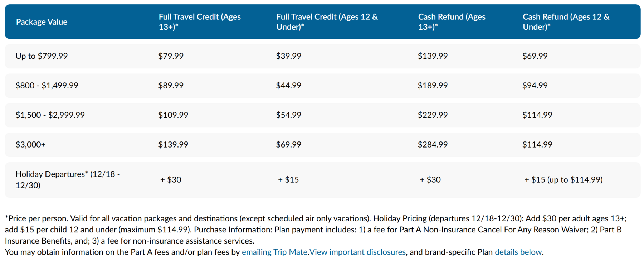Click the Holiday Departures row label
Viewport: 644px width, 265px height.
click(x=68, y=180)
